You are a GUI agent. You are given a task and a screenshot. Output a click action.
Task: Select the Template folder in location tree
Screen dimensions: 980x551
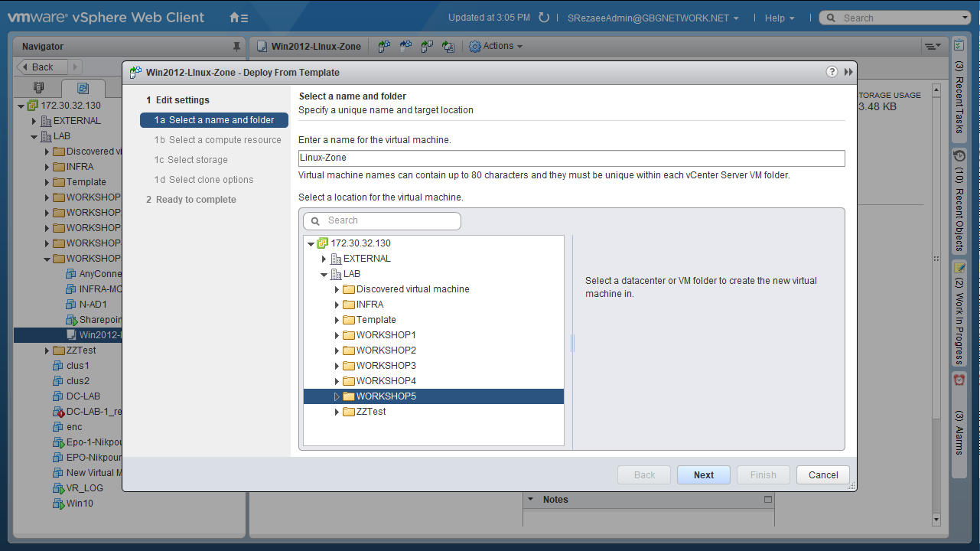tap(376, 320)
